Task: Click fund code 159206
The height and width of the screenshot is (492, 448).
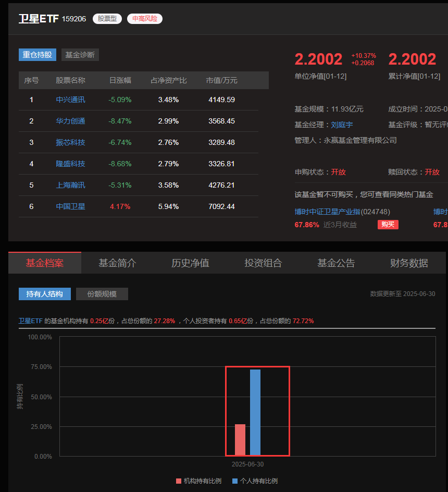Action: pyautogui.click(x=74, y=19)
